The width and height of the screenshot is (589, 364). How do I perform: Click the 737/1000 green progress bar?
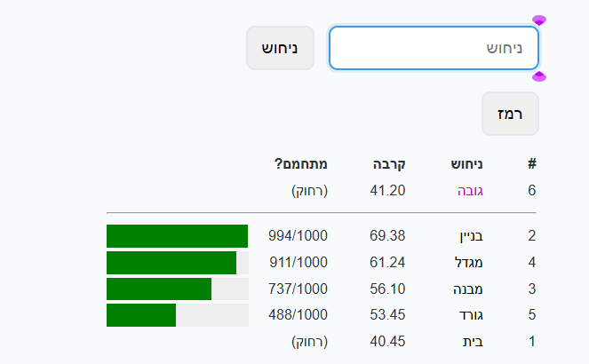point(177,289)
